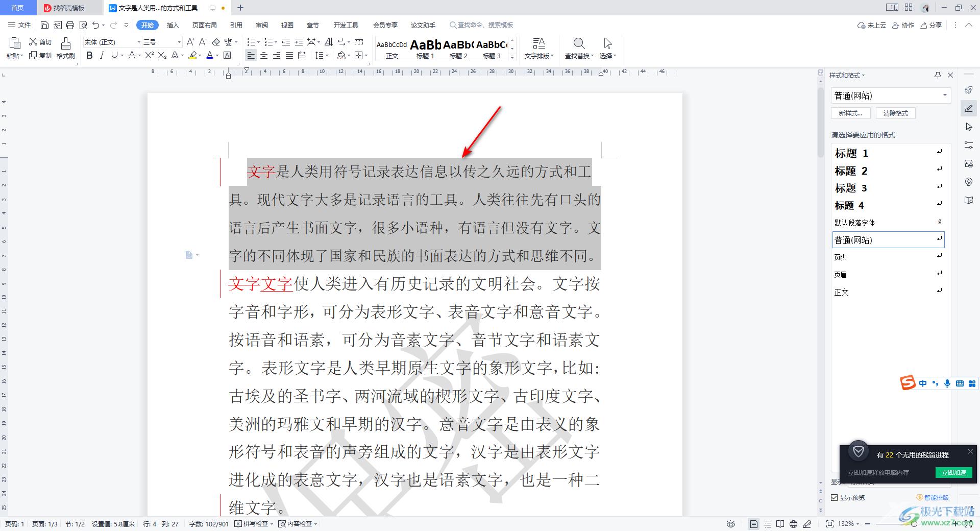This screenshot has width=980, height=531.
Task: Apply character border icon
Action: tap(228, 55)
